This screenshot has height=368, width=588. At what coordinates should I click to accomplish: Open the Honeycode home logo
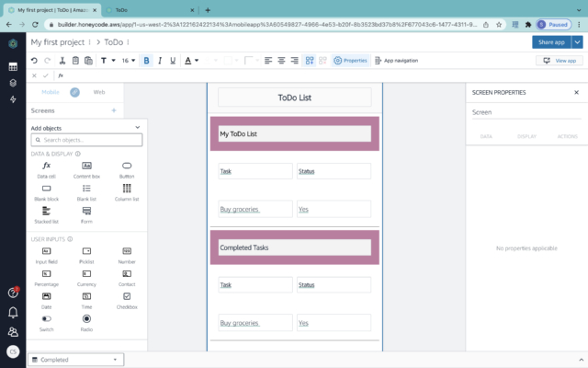click(x=13, y=43)
